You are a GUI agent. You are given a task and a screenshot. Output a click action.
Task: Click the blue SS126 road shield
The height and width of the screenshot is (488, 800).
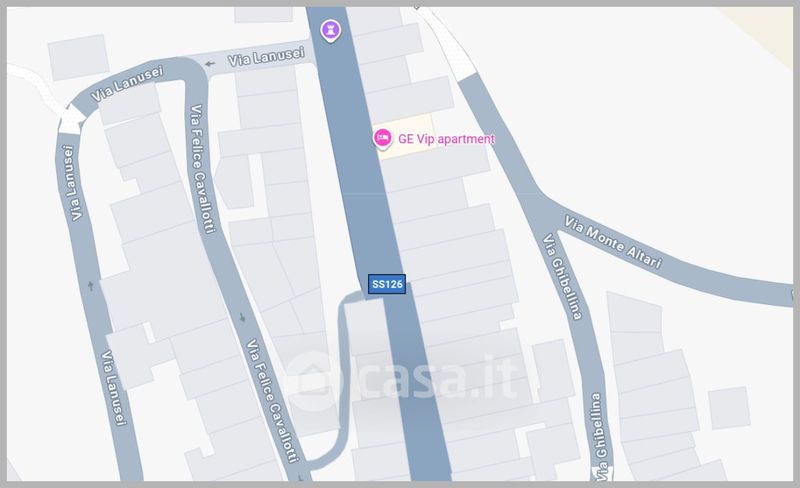[387, 284]
